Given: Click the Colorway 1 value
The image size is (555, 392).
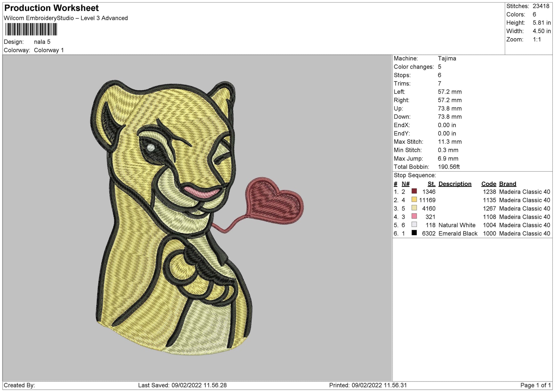Looking at the screenshot, I should (x=49, y=50).
